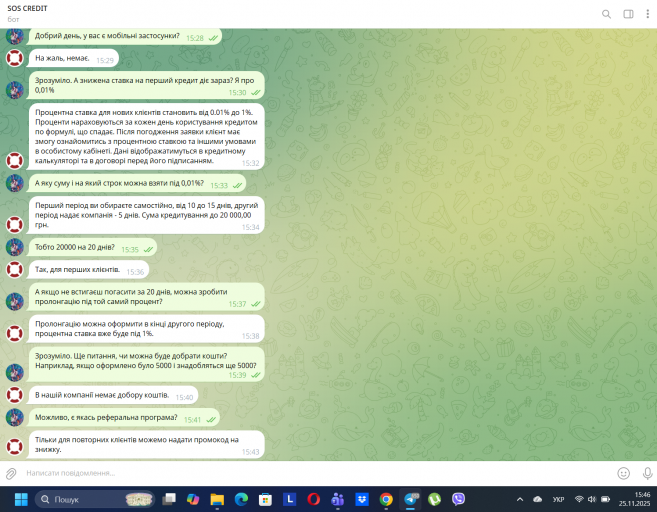The width and height of the screenshot is (657, 512).
Task: Click user avatar beside 'Можливо, є якась реферальна програма?'
Action: (15, 417)
